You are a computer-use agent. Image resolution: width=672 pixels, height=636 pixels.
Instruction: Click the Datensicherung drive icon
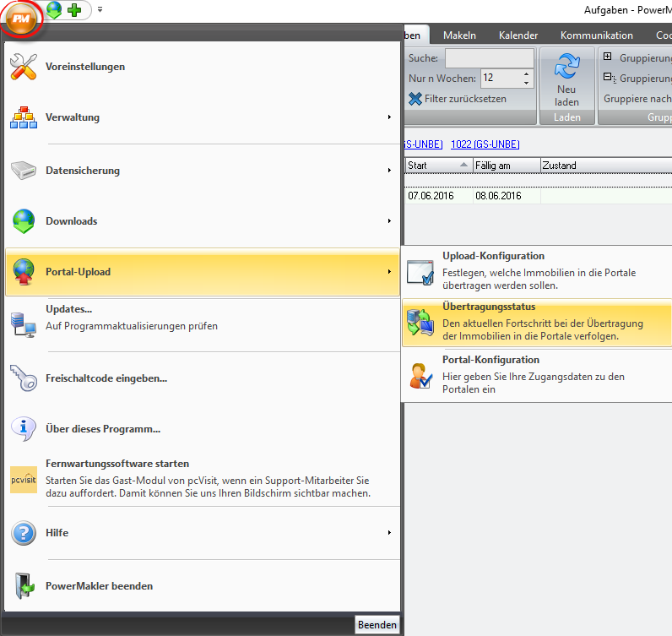[24, 171]
